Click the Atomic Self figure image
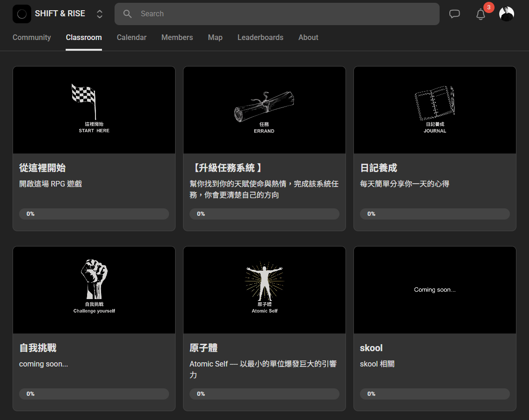The height and width of the screenshot is (420, 529). (x=264, y=290)
